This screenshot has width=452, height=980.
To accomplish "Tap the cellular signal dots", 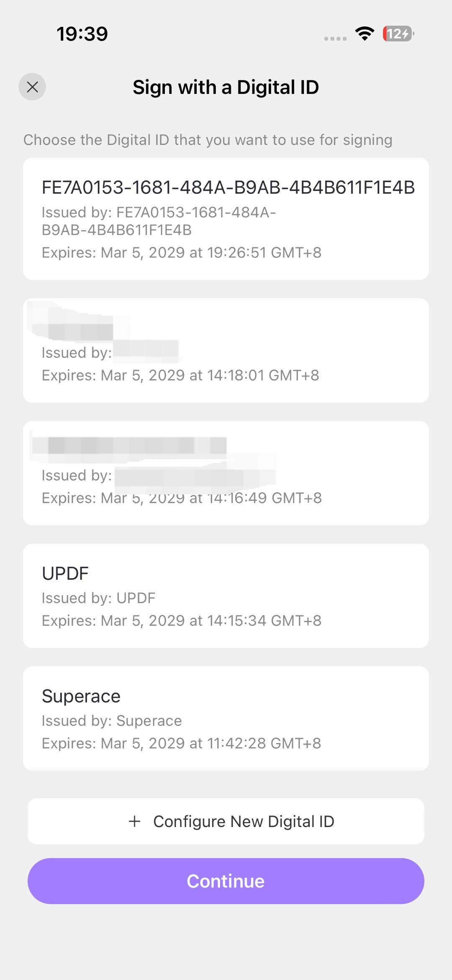I will [335, 39].
